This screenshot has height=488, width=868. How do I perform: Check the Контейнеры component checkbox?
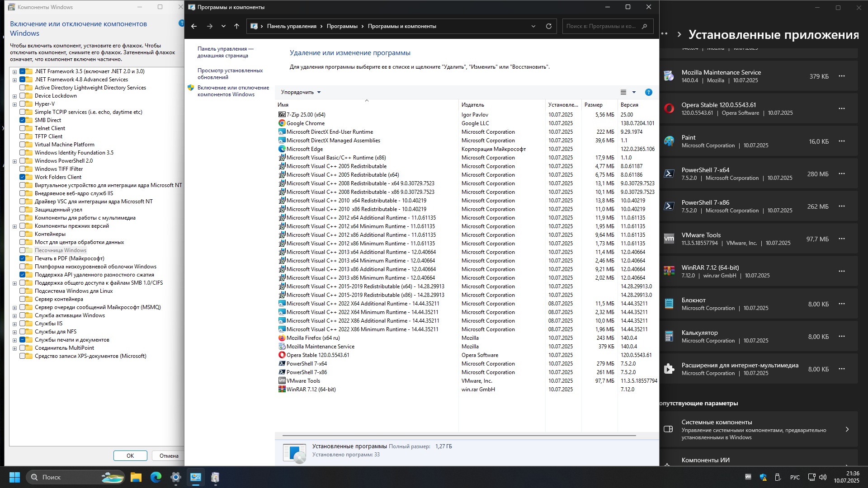[x=22, y=234]
